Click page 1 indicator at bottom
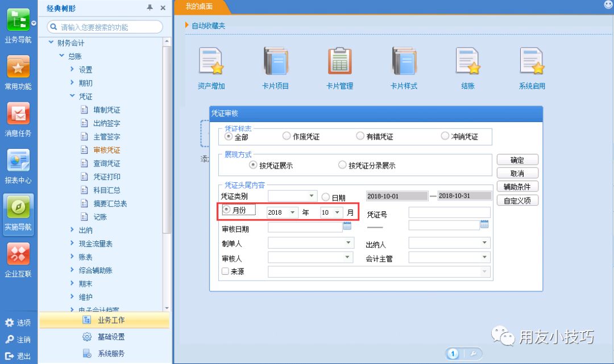Screen dimensions: 614x364 point(453,354)
